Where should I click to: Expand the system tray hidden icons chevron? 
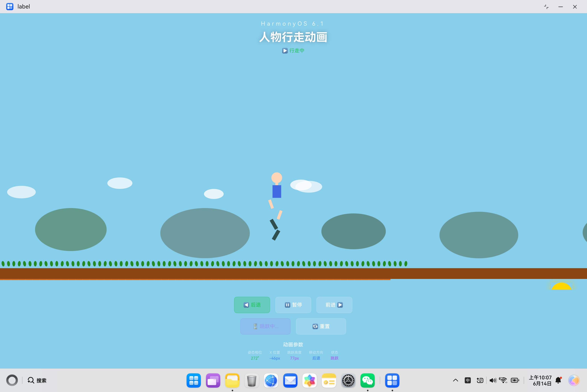pos(456,380)
